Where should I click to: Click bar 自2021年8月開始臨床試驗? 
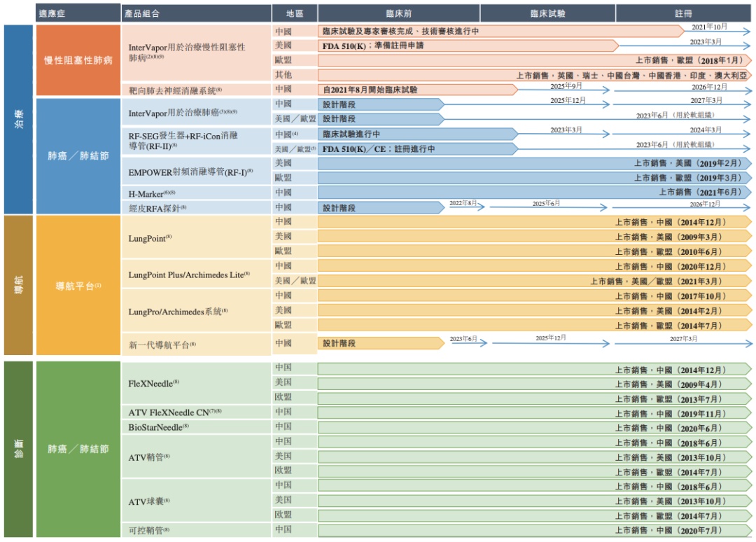click(x=418, y=90)
